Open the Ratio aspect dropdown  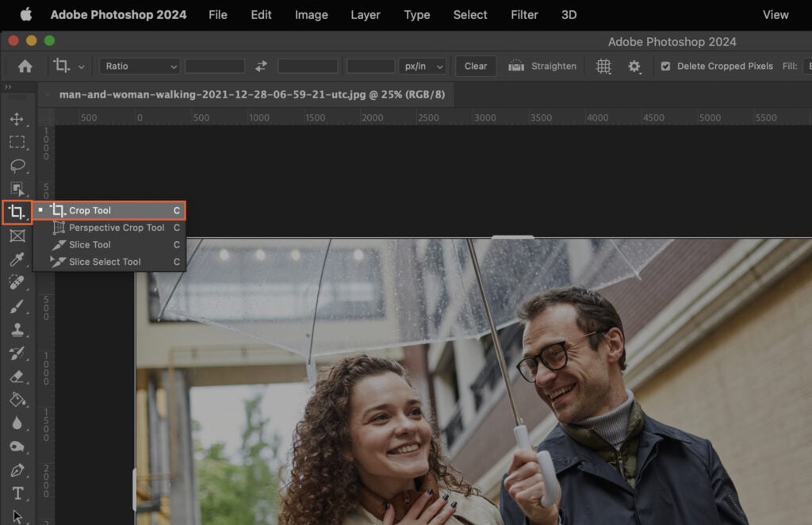pos(140,66)
